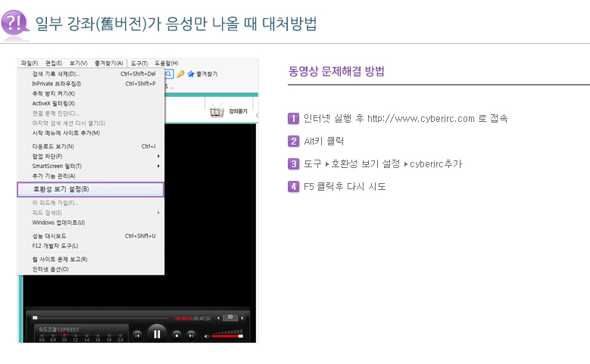Open the 편집(E) menu

click(x=54, y=63)
